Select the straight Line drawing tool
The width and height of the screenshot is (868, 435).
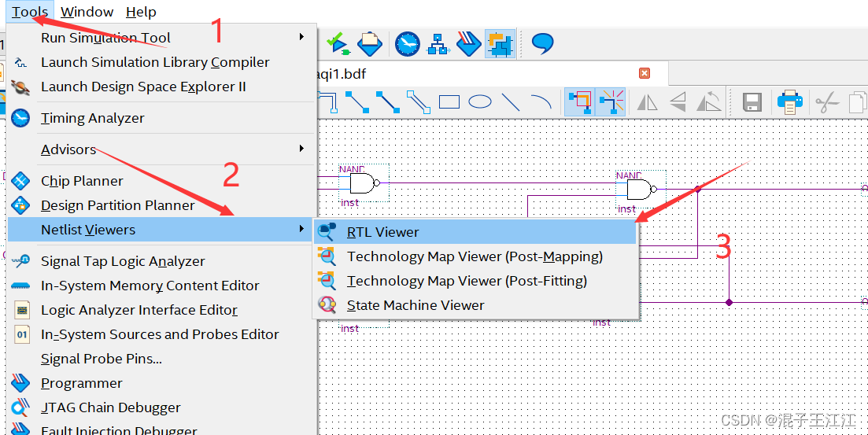click(x=511, y=102)
